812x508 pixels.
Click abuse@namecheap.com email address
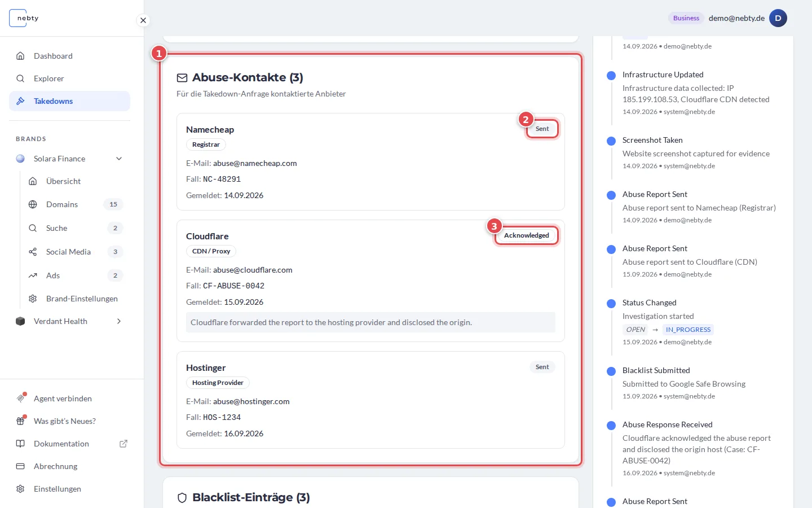click(x=255, y=163)
